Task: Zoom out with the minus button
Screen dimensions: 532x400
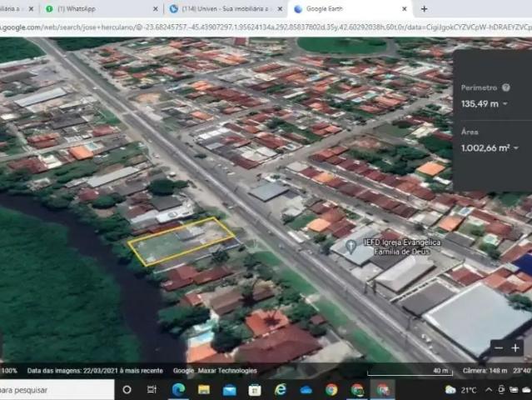Action: 498,347
